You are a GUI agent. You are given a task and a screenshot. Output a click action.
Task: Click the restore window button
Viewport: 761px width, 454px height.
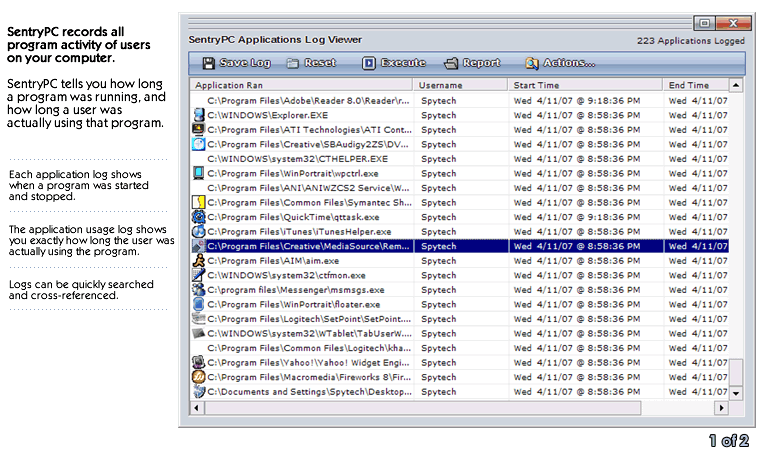(705, 23)
